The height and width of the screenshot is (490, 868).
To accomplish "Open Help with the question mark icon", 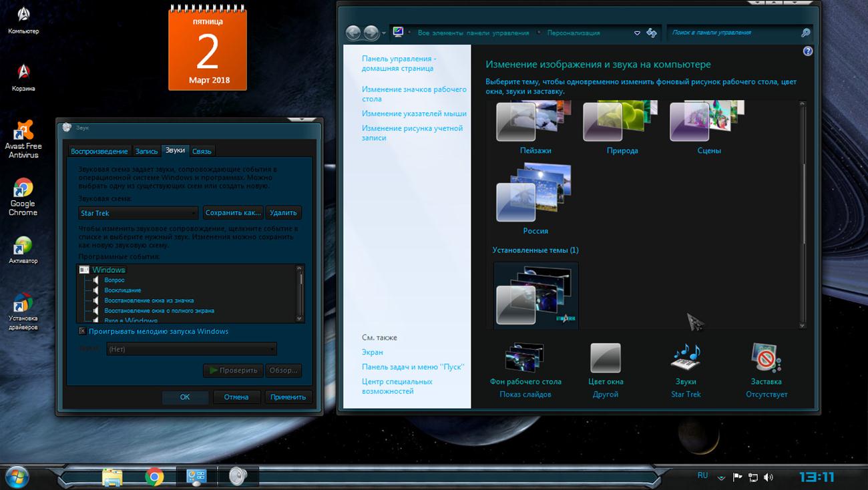I will tap(808, 51).
